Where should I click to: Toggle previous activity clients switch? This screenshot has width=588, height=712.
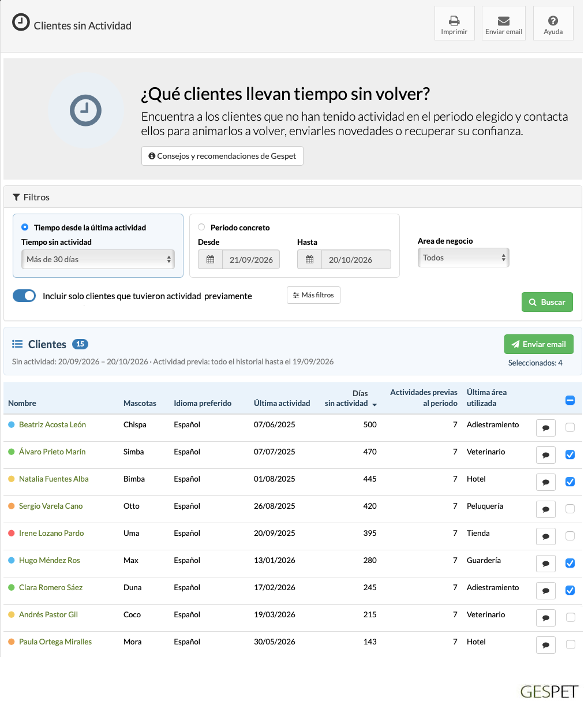point(24,296)
